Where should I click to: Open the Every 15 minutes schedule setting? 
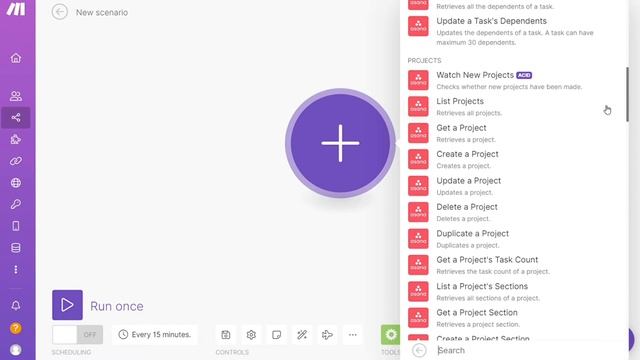tap(155, 335)
